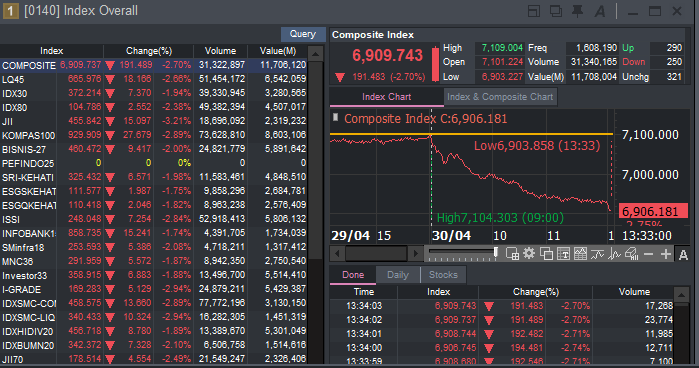Select the IDXBUMN20 index row
Screen dimensions: 699x368
(x=154, y=345)
